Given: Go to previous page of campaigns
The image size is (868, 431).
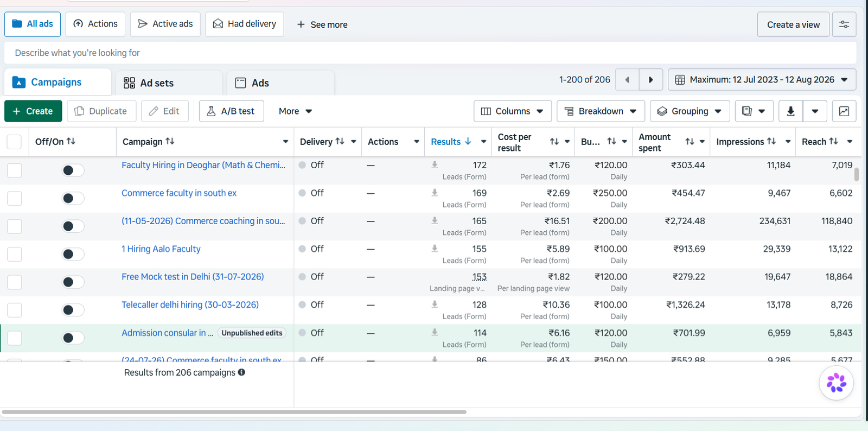Looking at the screenshot, I should [628, 80].
